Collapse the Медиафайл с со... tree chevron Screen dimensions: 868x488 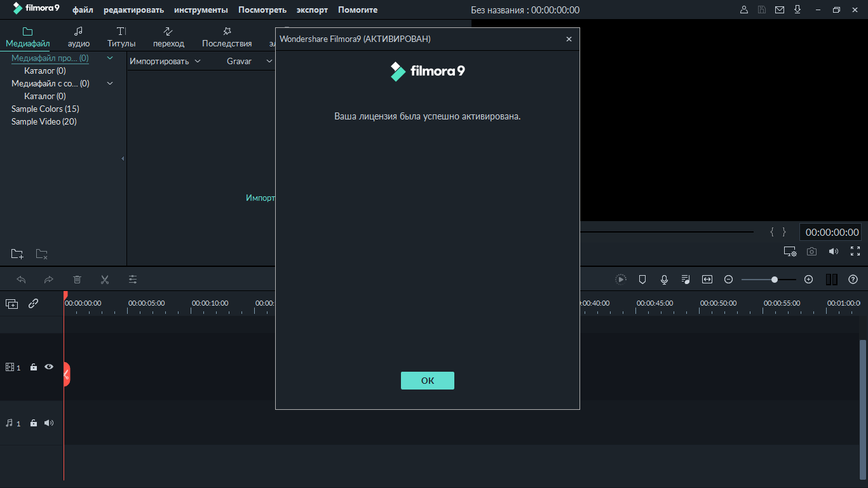[x=110, y=83]
